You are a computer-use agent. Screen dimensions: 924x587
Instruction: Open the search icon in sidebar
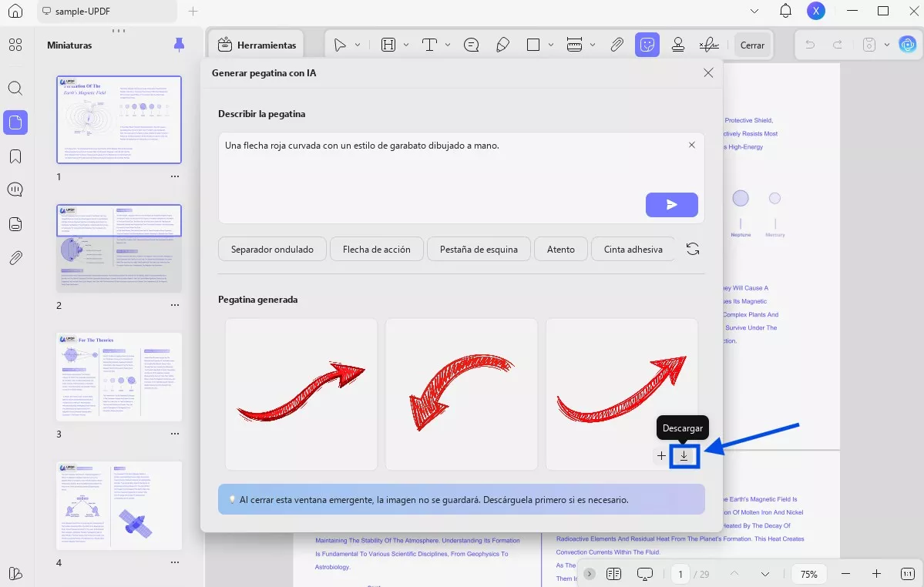(15, 89)
